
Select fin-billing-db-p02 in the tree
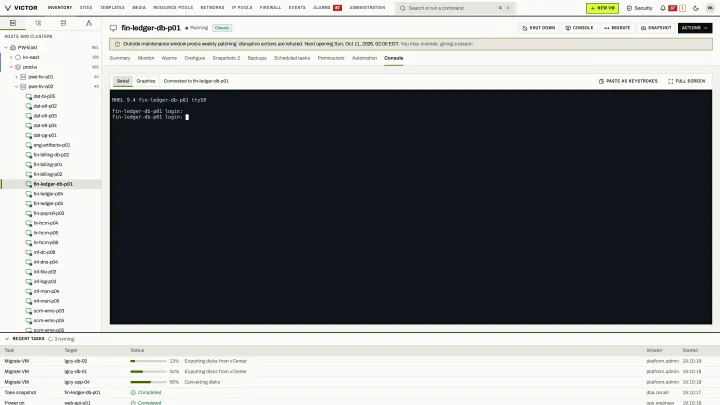pos(51,155)
